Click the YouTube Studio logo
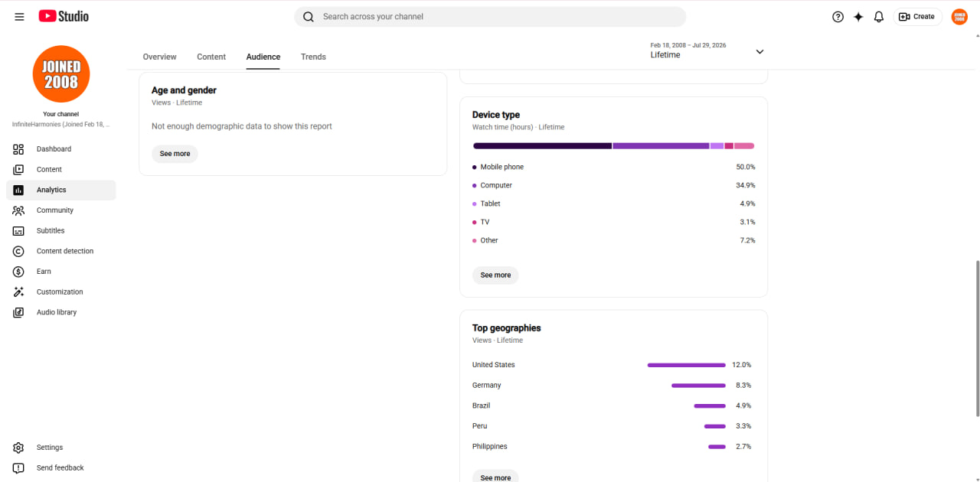Viewport: 980px width, 482px height. pos(64,16)
